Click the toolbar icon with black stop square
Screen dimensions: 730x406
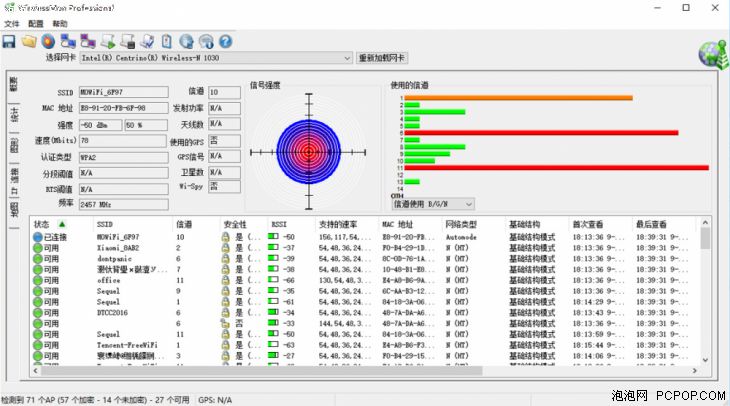(x=128, y=41)
